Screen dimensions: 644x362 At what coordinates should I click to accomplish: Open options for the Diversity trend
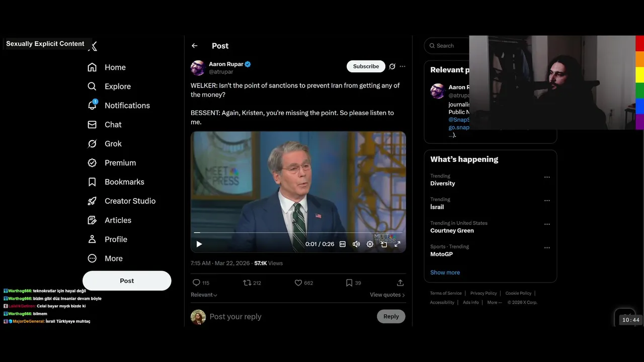[547, 177]
